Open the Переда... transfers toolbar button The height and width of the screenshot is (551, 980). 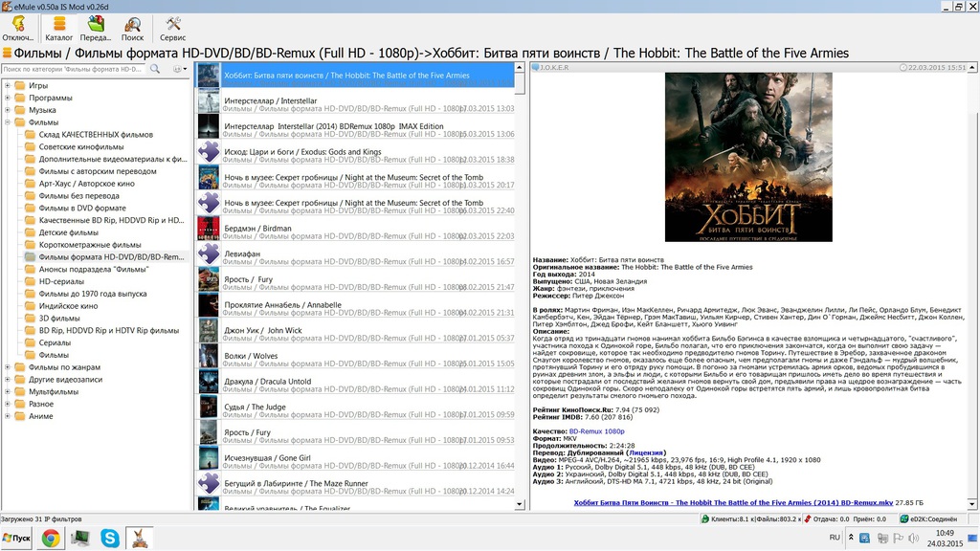pos(96,29)
